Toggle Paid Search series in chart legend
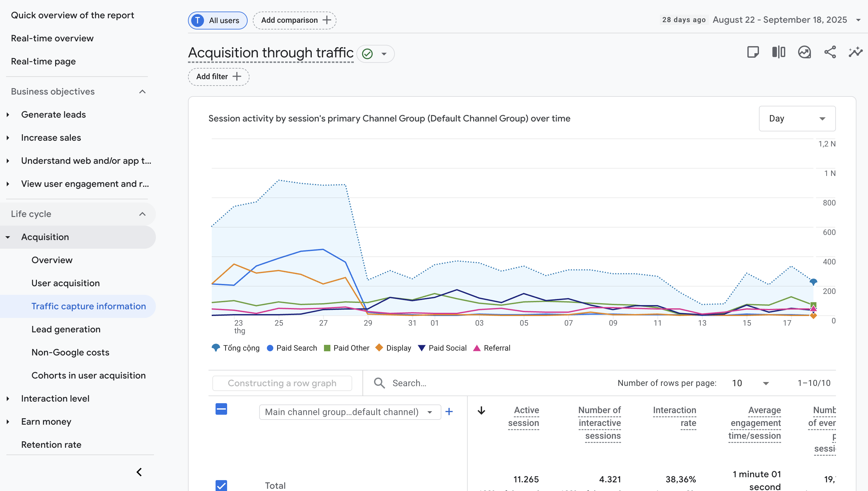Image resolution: width=868 pixels, height=491 pixels. click(x=292, y=348)
